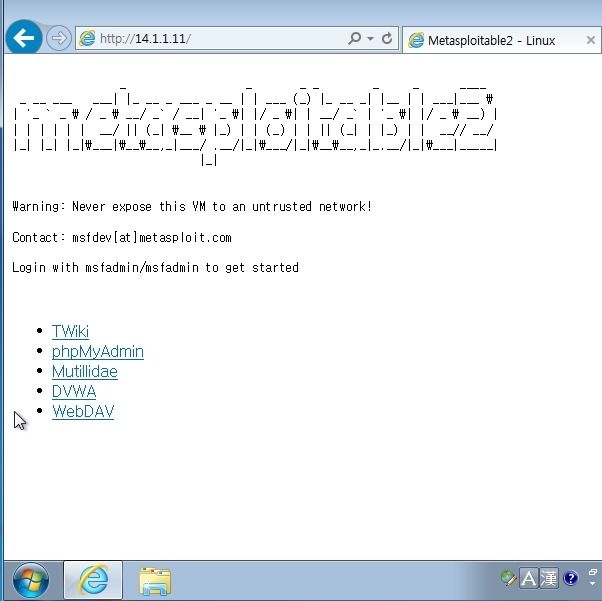The height and width of the screenshot is (601, 602).
Task: Click the 'Login with msfadmin/msfadmin' text
Action: point(155,267)
